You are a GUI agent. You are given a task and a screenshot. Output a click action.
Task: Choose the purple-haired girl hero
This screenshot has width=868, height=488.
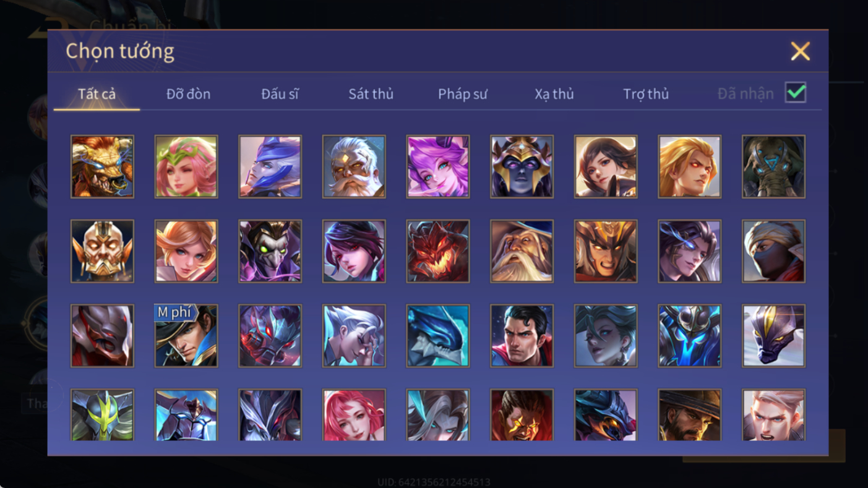(x=438, y=167)
